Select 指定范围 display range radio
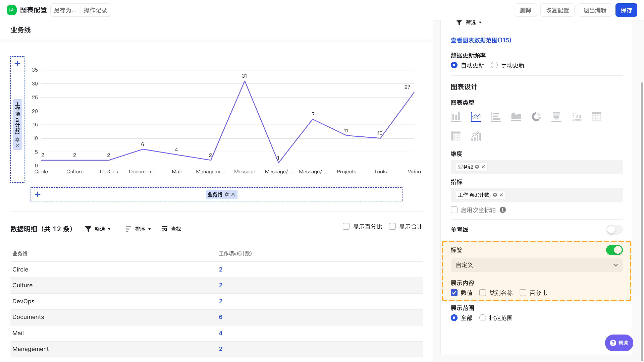 [x=482, y=318]
